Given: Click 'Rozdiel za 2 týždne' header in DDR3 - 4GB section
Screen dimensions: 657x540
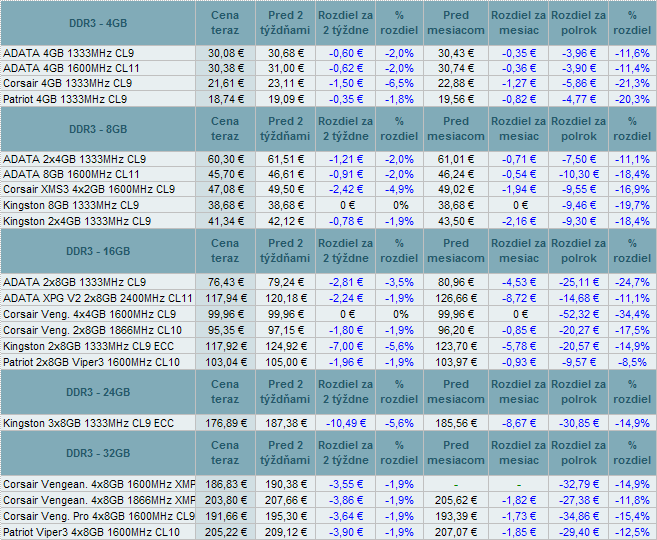Looking at the screenshot, I should pyautogui.click(x=346, y=23).
